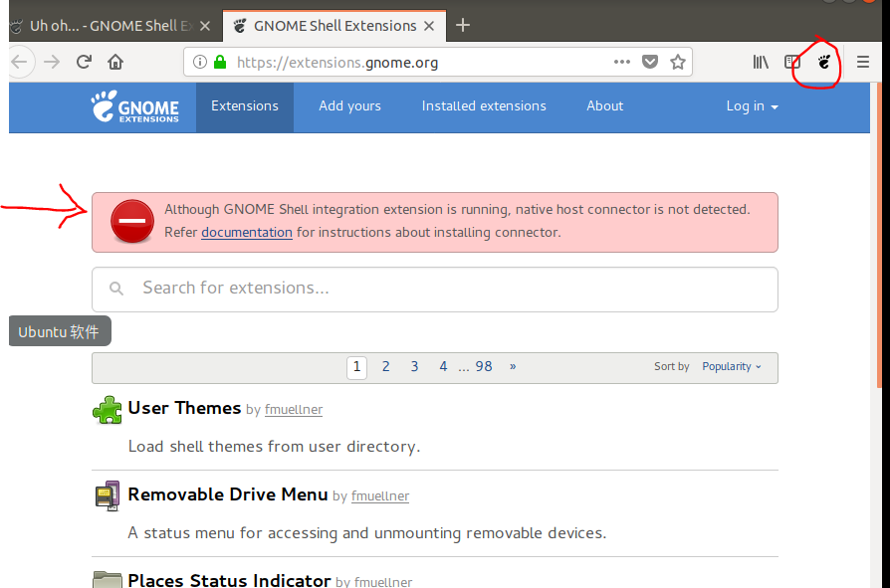Jump to last page 98
The height and width of the screenshot is (588, 890).
tap(484, 367)
